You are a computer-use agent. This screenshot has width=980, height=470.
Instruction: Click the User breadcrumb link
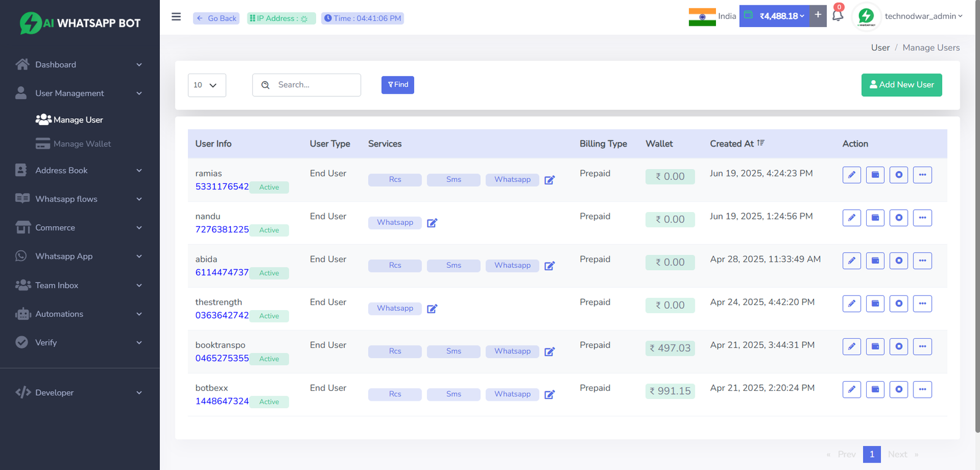[880, 48]
